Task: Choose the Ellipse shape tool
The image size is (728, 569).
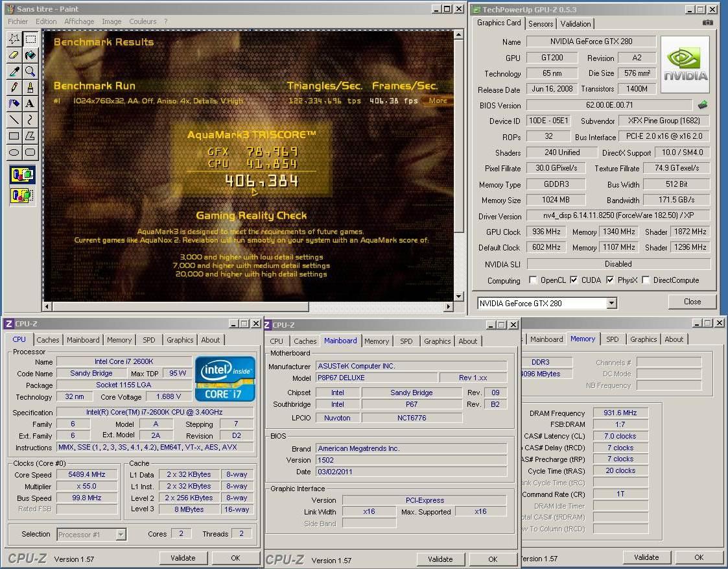Action: [x=14, y=152]
